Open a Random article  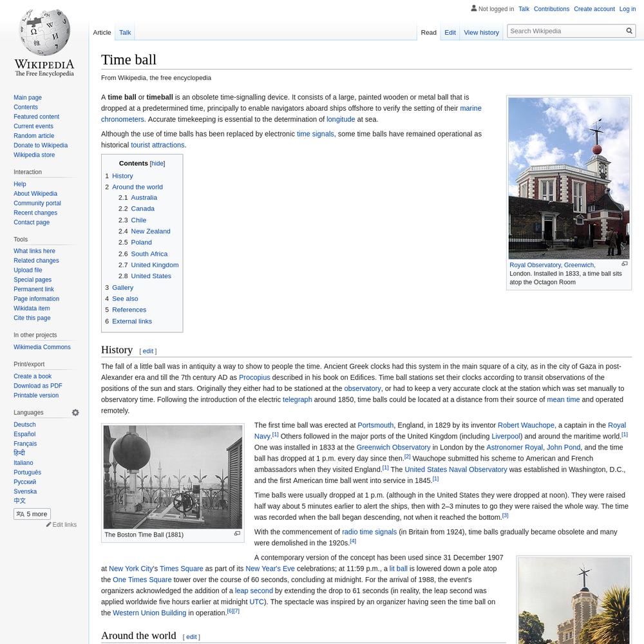click(x=33, y=135)
